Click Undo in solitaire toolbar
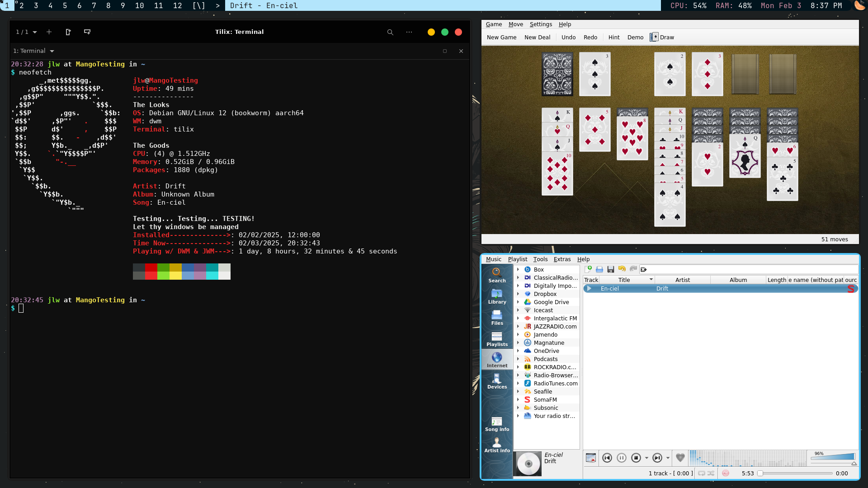 pyautogui.click(x=568, y=38)
